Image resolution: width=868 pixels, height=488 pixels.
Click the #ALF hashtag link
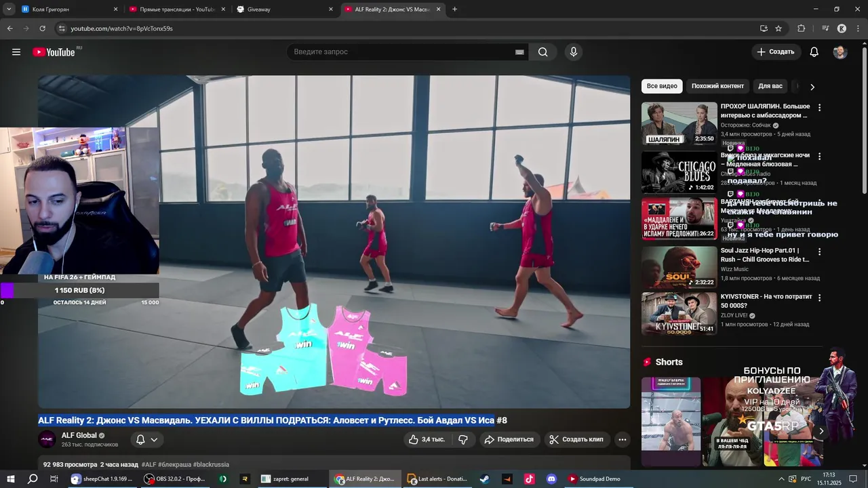pos(149,465)
